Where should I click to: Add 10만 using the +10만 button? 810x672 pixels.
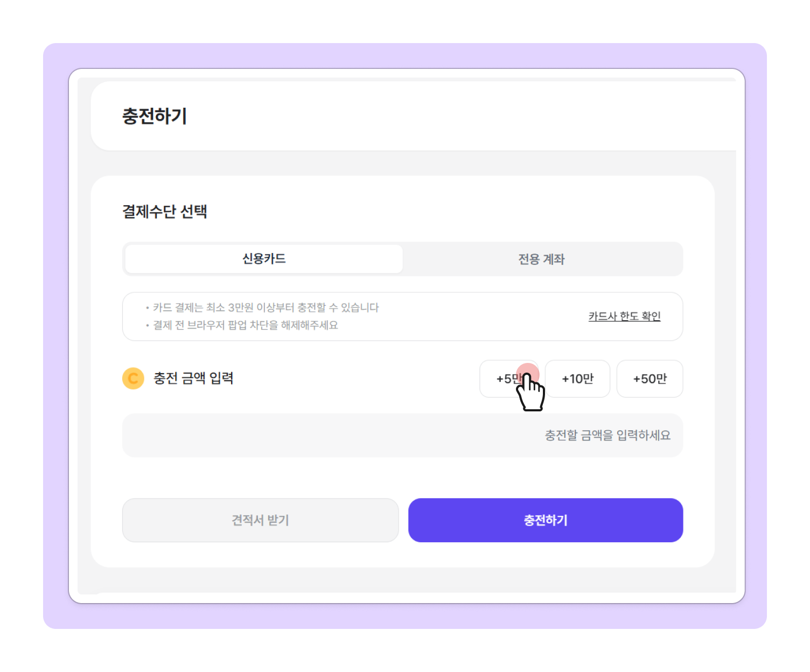tap(577, 379)
